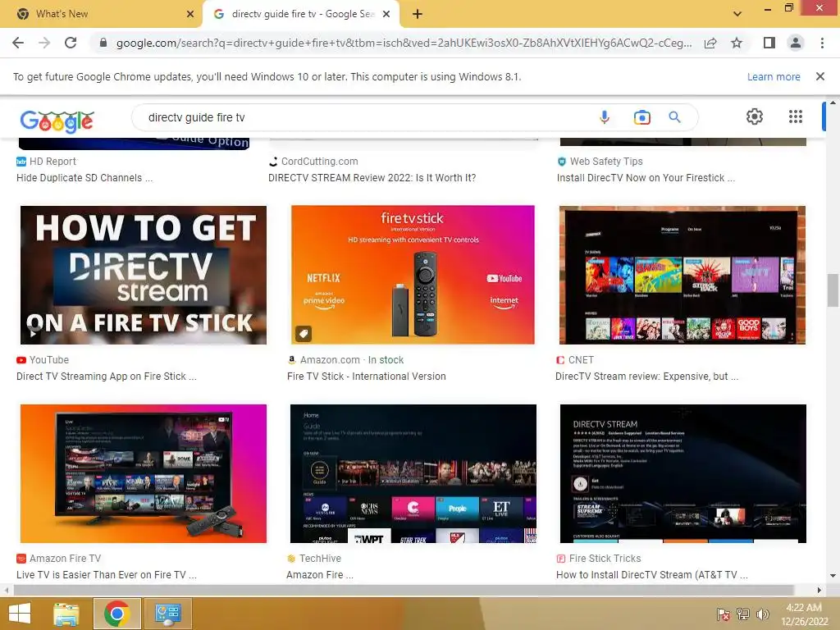View site information lock icon
This screenshot has width=840, height=630.
pyautogui.click(x=103, y=43)
